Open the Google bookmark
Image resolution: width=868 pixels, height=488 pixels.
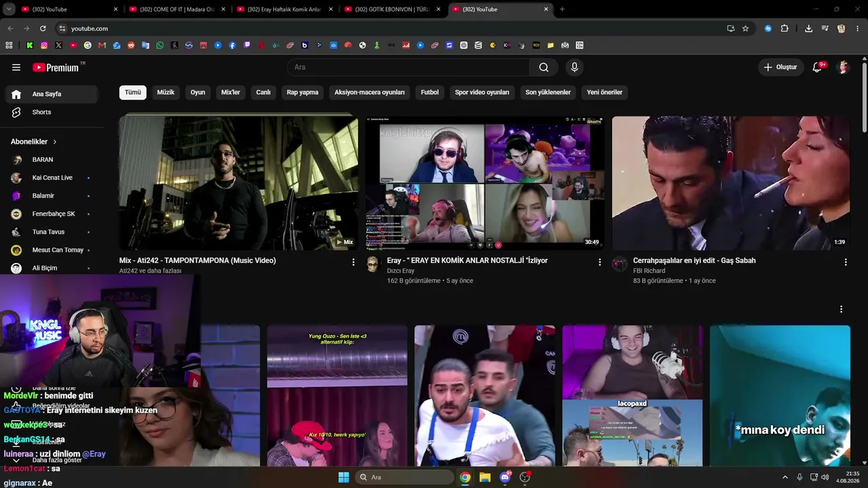click(87, 45)
